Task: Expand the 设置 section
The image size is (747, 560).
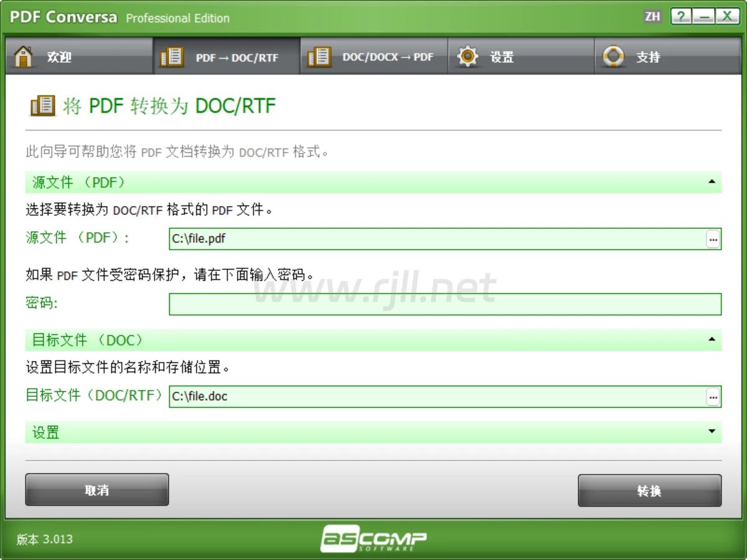Action: click(712, 432)
